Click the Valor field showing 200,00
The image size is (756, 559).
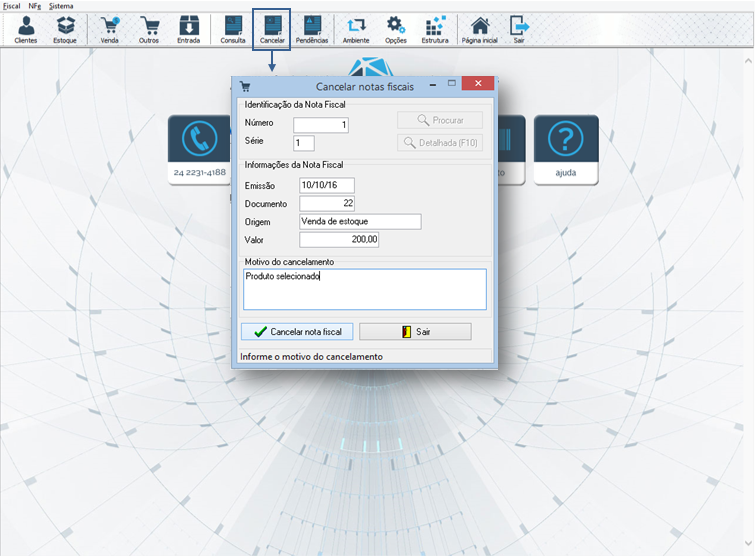pyautogui.click(x=339, y=240)
